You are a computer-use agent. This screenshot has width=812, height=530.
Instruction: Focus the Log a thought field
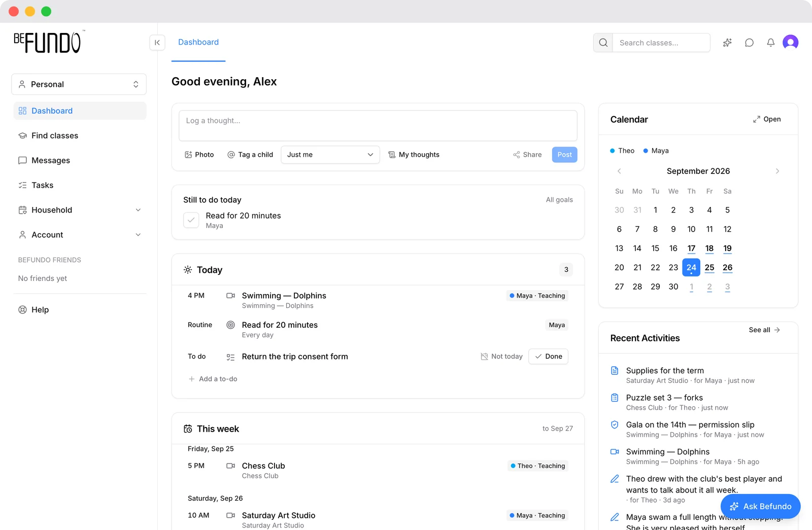point(378,126)
